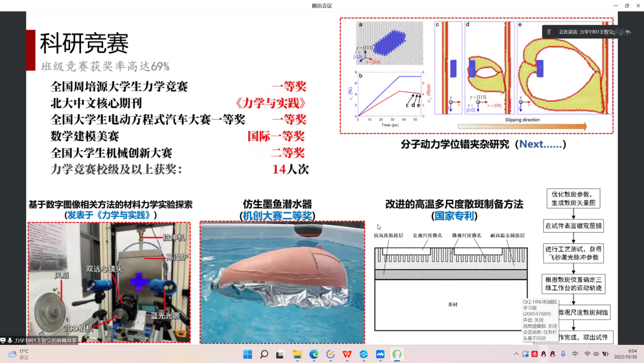
Task: Launch Microsoft Edge from the taskbar
Action: point(314,354)
